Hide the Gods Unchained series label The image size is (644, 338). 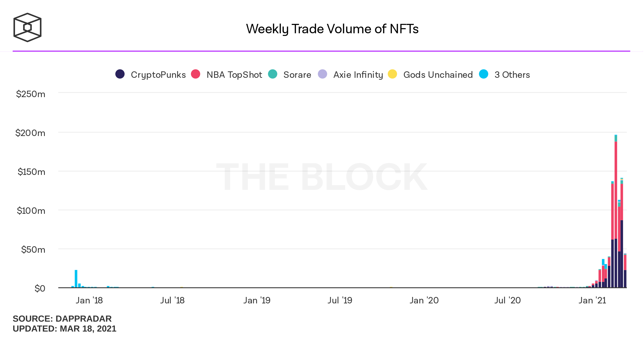click(x=438, y=75)
